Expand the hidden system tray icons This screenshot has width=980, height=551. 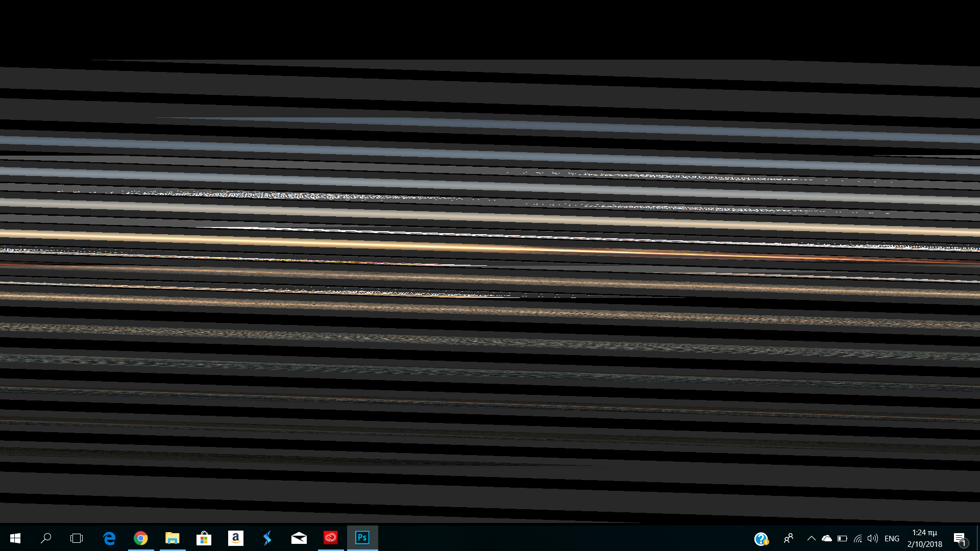811,538
